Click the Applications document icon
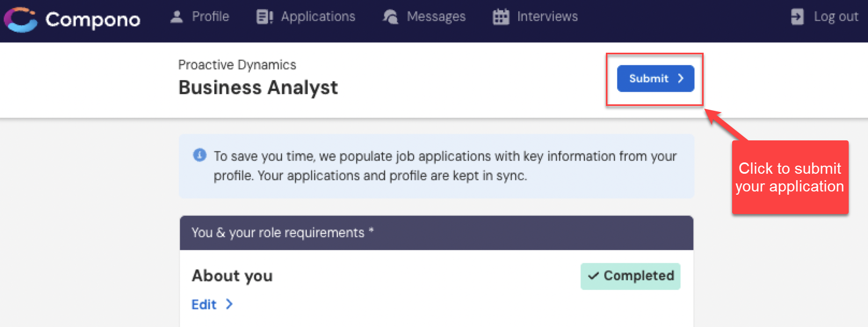The width and height of the screenshot is (868, 327). (265, 17)
